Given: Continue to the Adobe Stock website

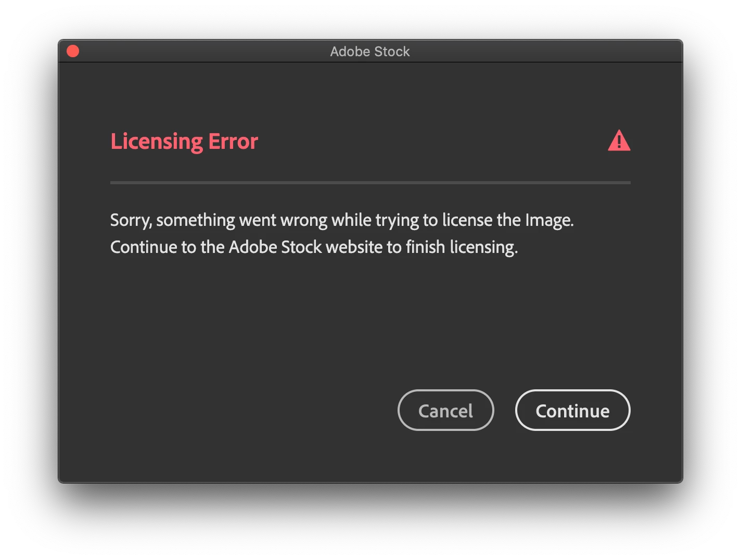Looking at the screenshot, I should (x=572, y=410).
